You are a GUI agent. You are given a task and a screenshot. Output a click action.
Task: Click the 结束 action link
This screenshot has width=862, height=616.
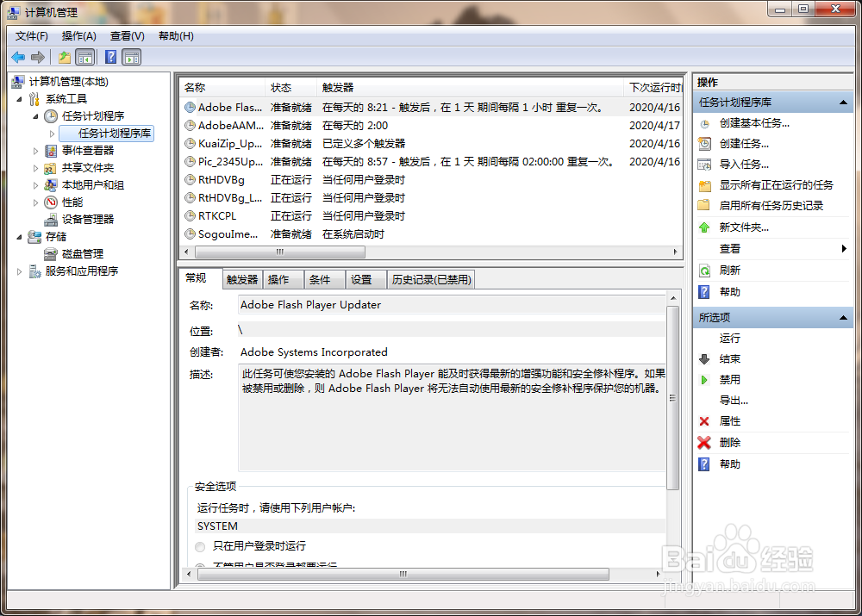coord(729,359)
